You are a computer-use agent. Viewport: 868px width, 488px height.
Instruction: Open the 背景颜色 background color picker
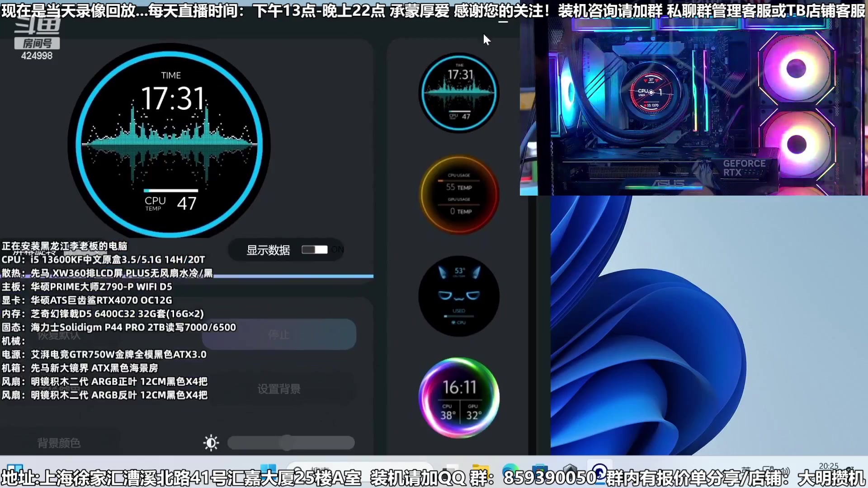(58, 443)
